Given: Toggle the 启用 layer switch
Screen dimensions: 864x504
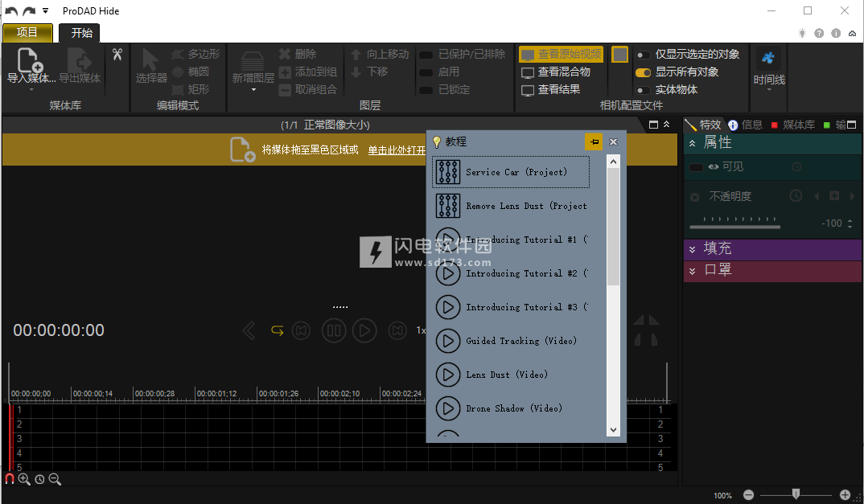Looking at the screenshot, I should pyautogui.click(x=426, y=72).
